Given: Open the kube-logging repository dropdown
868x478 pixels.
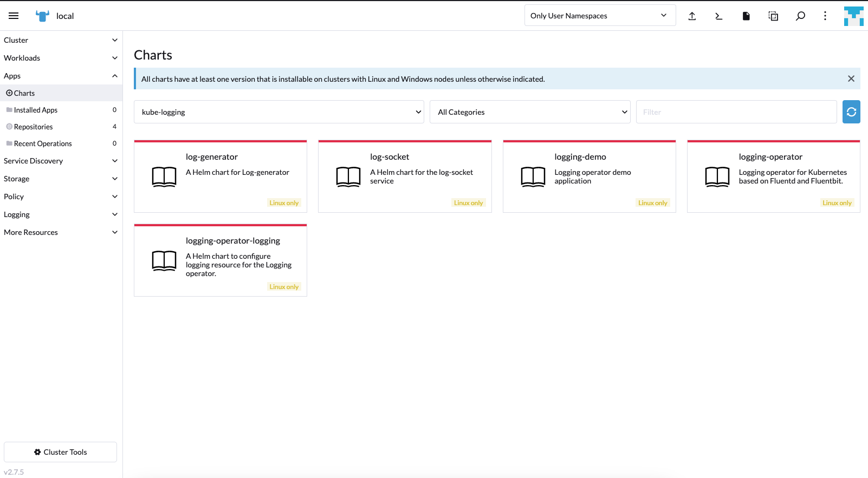Looking at the screenshot, I should [x=279, y=112].
